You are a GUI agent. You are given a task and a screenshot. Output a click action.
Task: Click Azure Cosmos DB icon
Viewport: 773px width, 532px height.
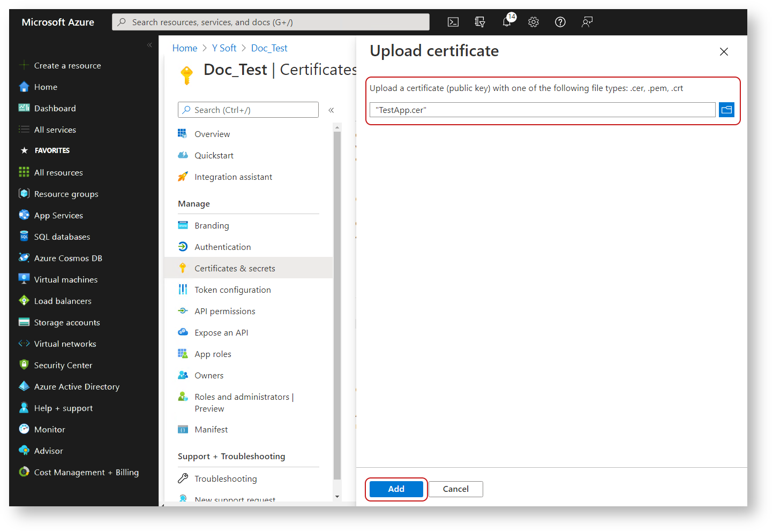click(x=24, y=258)
